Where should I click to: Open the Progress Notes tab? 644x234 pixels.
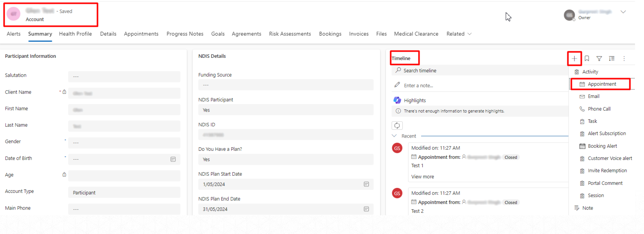185,34
